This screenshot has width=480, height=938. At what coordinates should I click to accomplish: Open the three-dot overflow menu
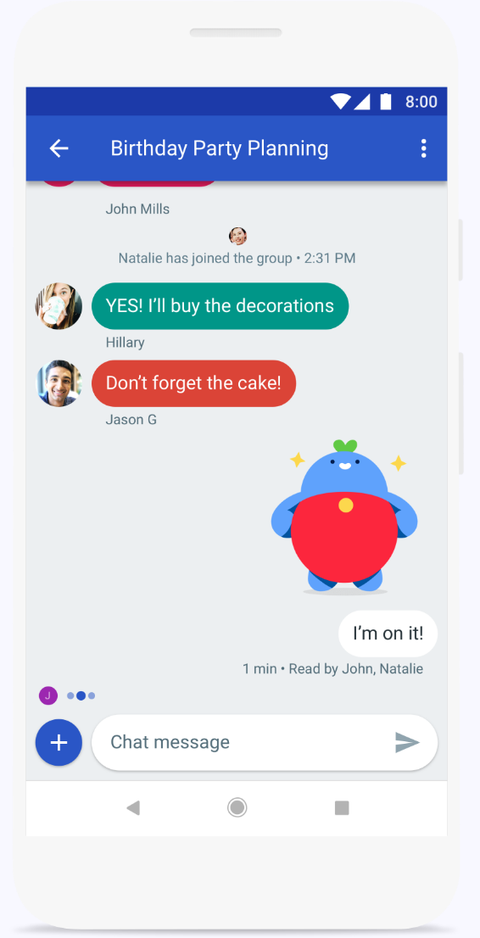tap(424, 148)
